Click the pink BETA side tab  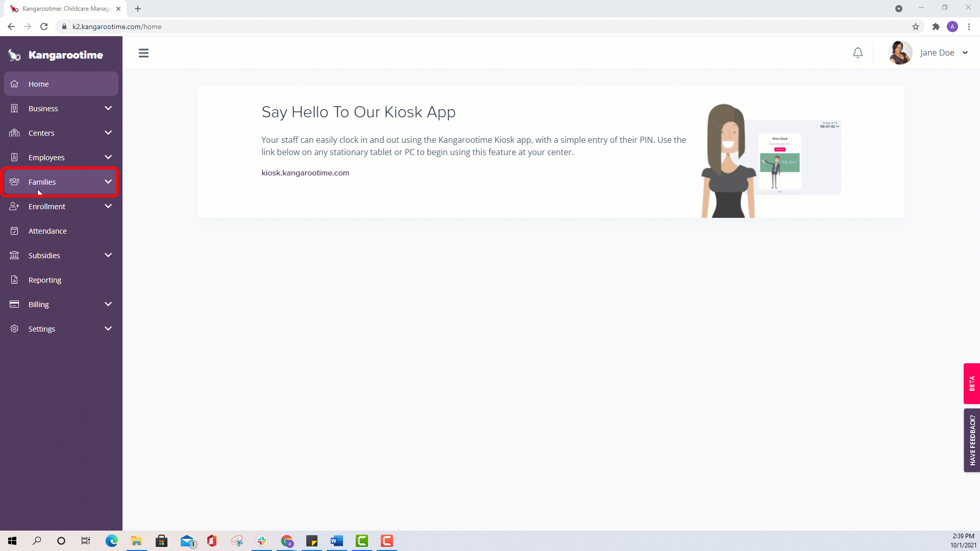point(972,384)
